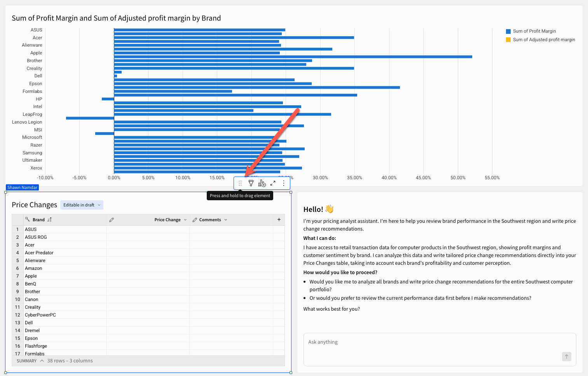Click the Price Changes table title

click(35, 205)
